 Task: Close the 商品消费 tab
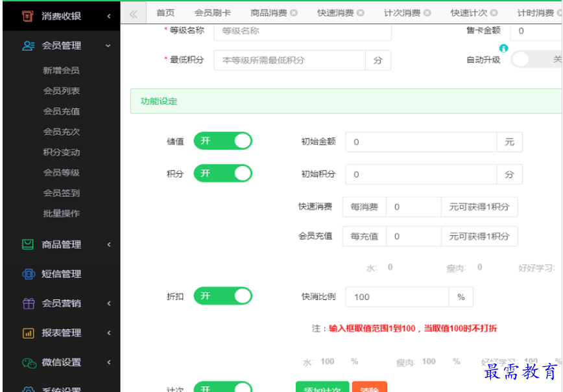(x=294, y=13)
